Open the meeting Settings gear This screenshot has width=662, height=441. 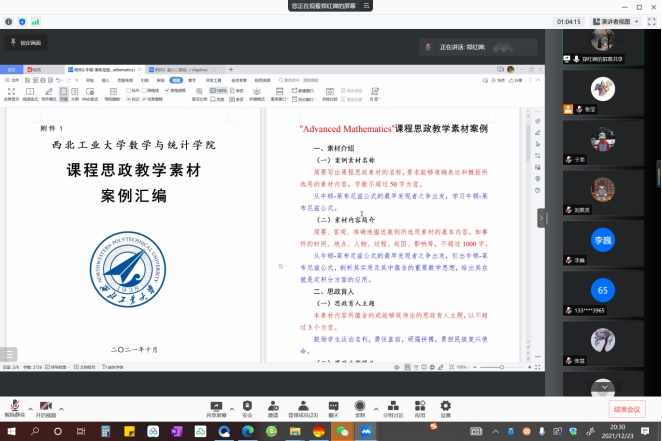(446, 405)
